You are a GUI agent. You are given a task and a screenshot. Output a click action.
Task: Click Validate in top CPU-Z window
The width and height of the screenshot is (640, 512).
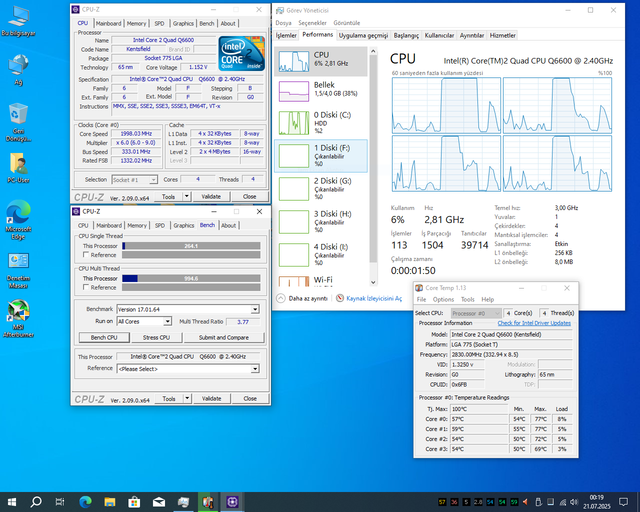211,196
